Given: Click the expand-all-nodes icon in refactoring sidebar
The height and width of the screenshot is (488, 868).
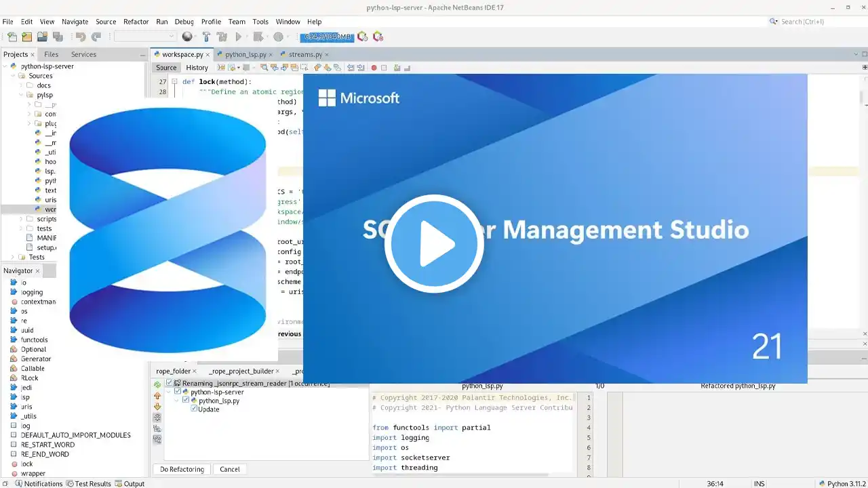Looking at the screenshot, I should (x=157, y=418).
